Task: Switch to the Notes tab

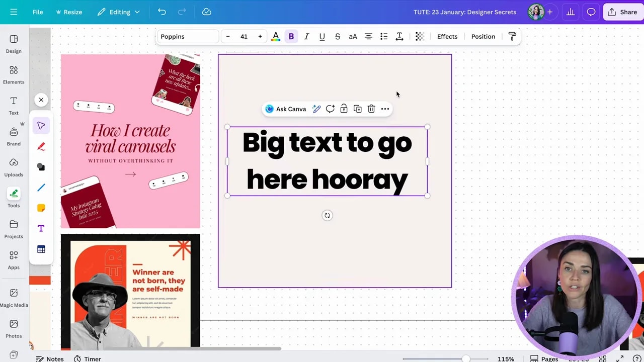Action: 49,358
